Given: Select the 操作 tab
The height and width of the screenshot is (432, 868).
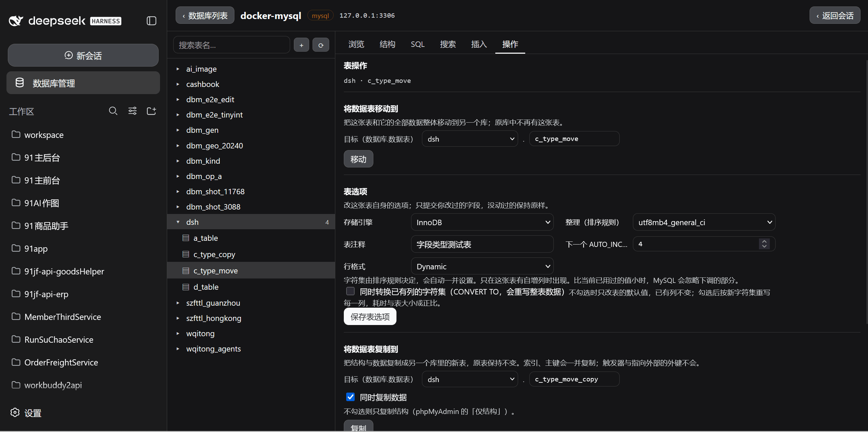Looking at the screenshot, I should (510, 44).
